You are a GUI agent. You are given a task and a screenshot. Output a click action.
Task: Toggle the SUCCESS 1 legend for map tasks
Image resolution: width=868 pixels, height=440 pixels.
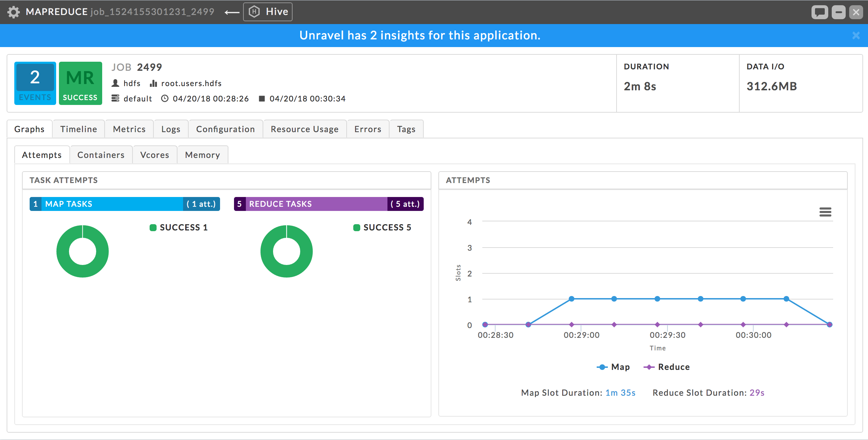point(179,227)
